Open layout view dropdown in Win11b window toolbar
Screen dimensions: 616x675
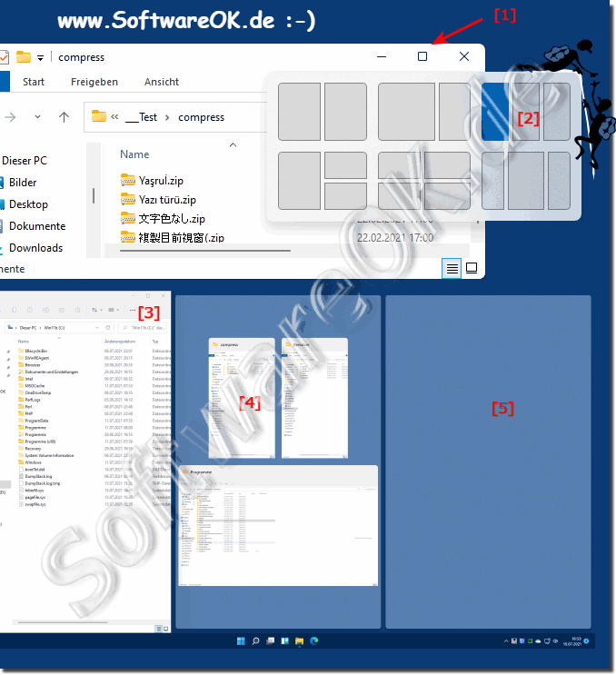(114, 310)
